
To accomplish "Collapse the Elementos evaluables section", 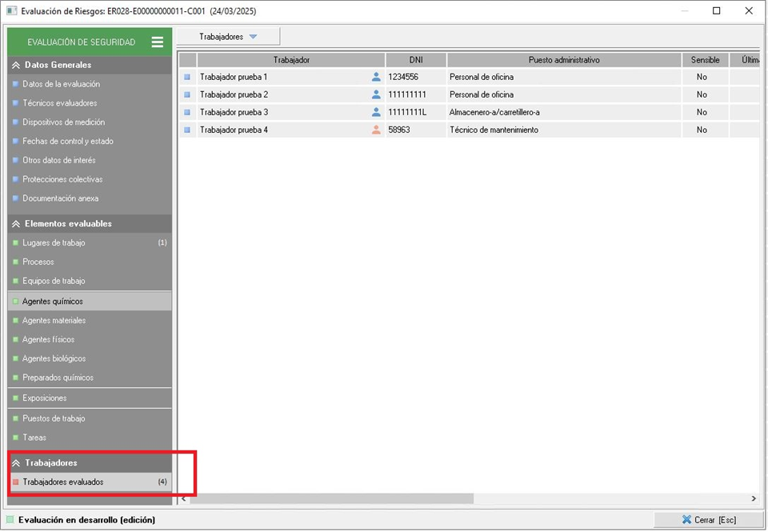I will click(x=16, y=224).
